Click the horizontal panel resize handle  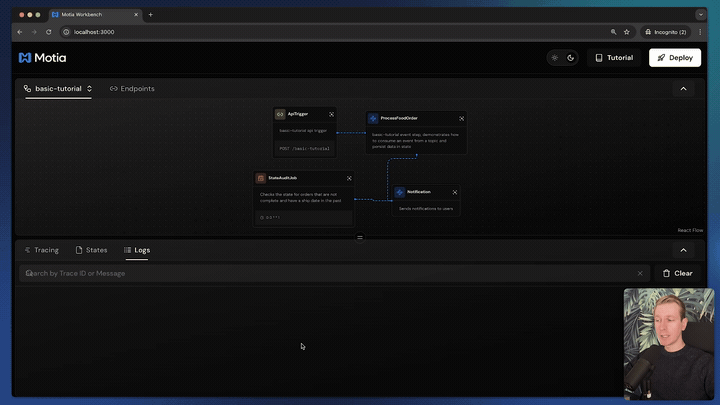pyautogui.click(x=360, y=237)
